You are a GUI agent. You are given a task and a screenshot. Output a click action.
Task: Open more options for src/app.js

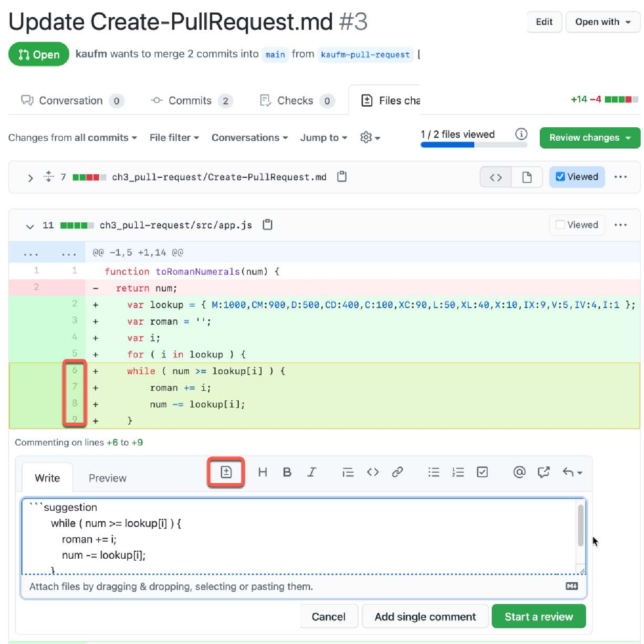point(620,225)
